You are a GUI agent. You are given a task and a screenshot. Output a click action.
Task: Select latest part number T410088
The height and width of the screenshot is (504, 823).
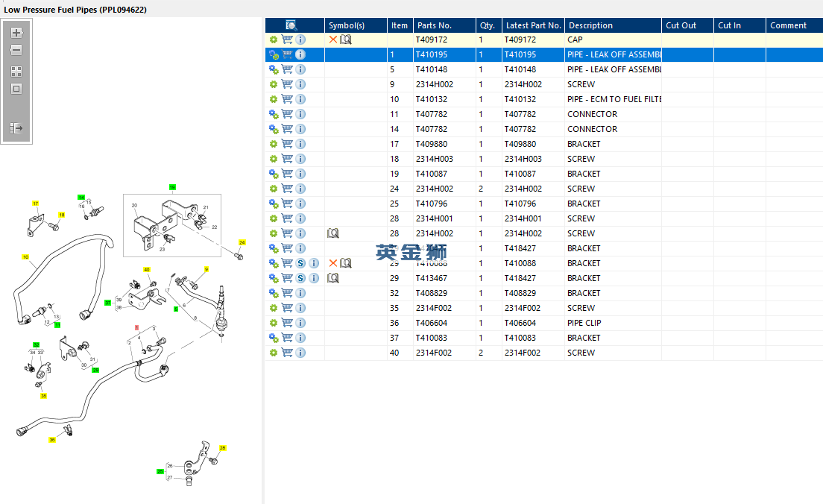[520, 263]
